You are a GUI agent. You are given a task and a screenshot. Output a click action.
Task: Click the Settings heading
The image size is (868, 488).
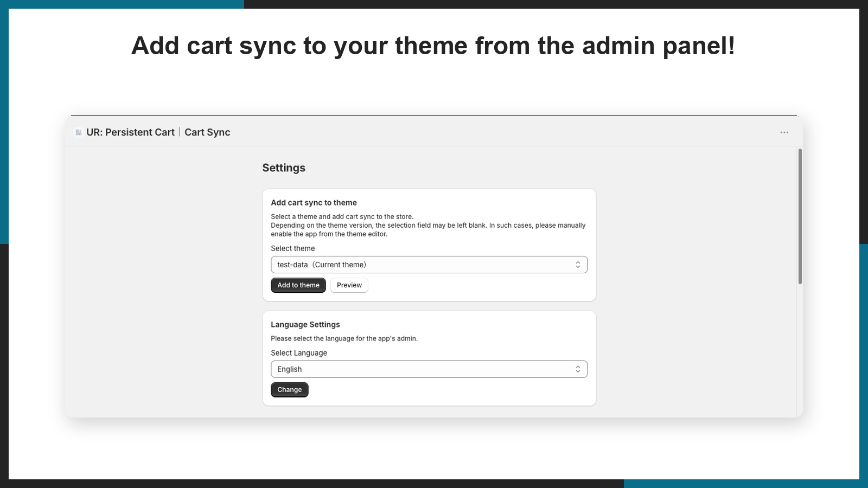[x=284, y=168]
